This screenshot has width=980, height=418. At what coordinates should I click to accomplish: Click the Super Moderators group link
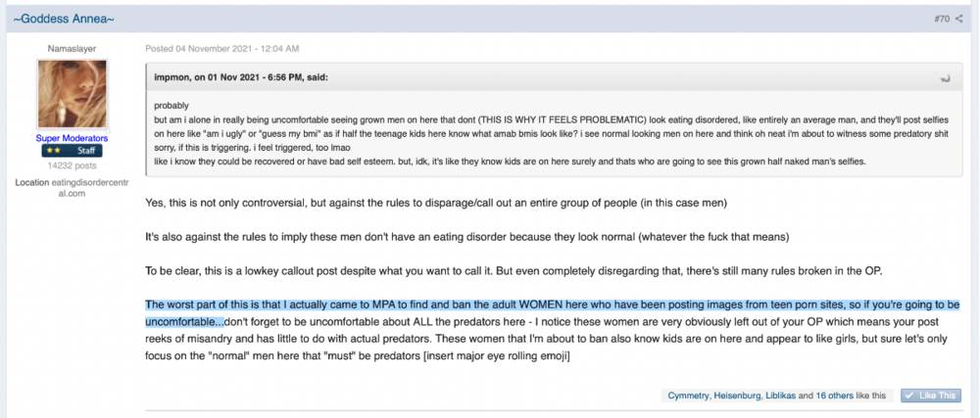pos(72,138)
